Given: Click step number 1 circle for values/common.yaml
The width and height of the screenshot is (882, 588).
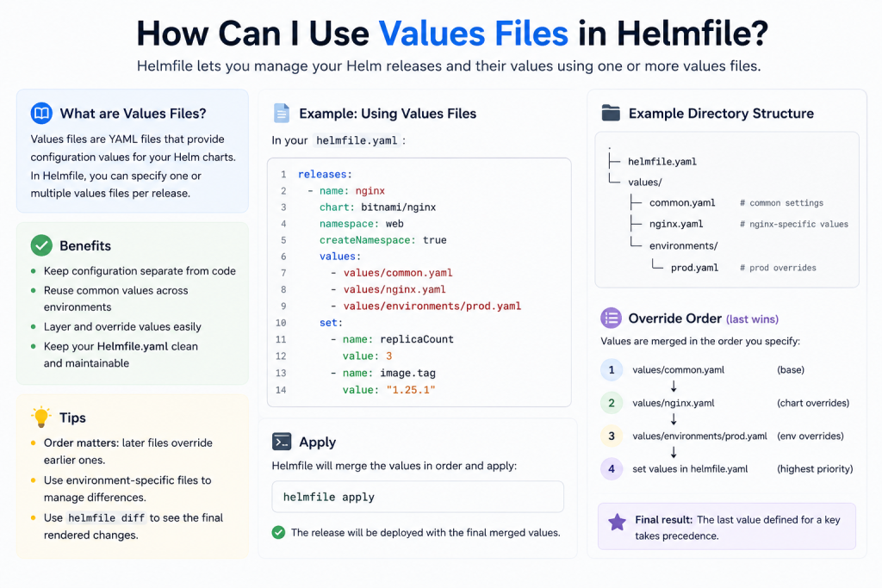Looking at the screenshot, I should 612,370.
